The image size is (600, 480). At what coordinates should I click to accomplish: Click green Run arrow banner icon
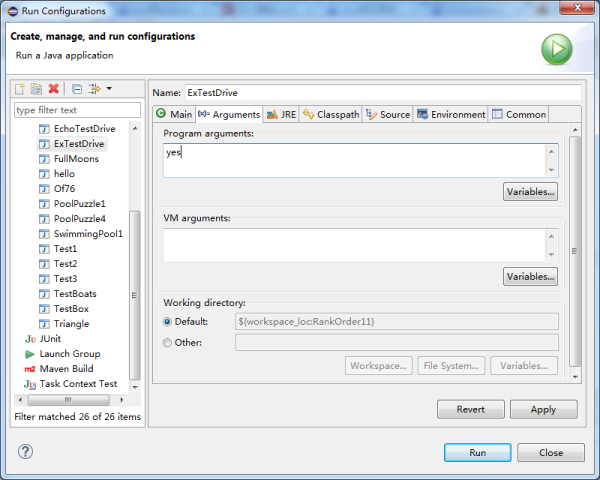click(557, 49)
